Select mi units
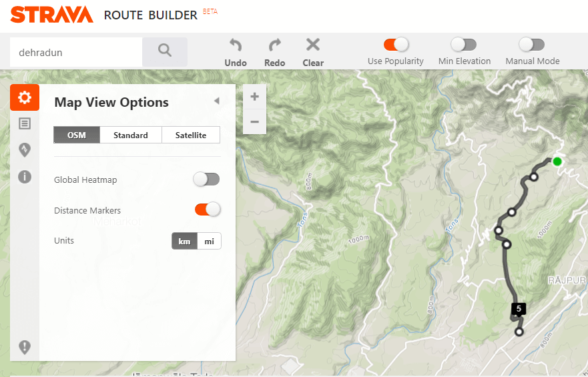Image resolution: width=588 pixels, height=377 pixels. click(x=210, y=241)
